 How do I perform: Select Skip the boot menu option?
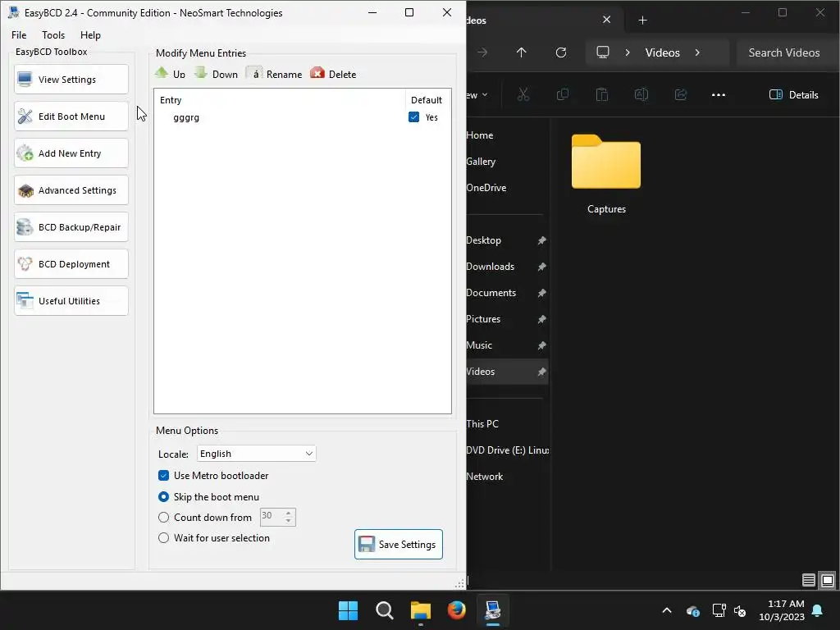coord(163,497)
